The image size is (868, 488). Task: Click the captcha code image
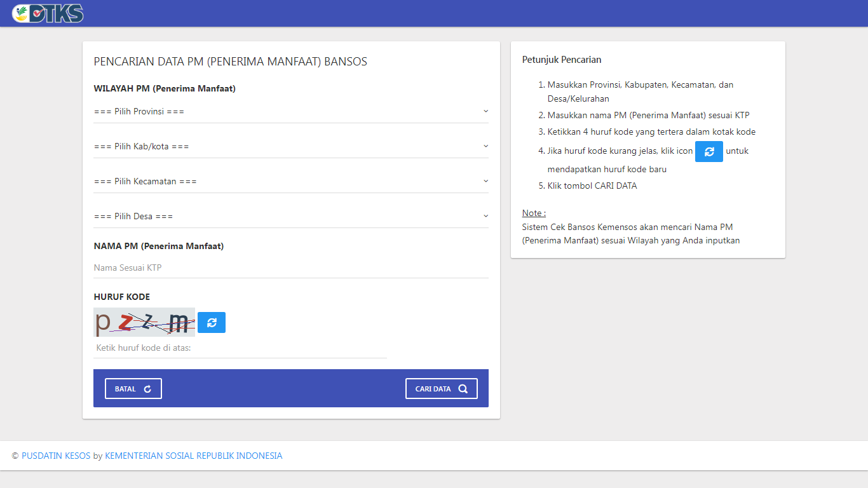(144, 322)
